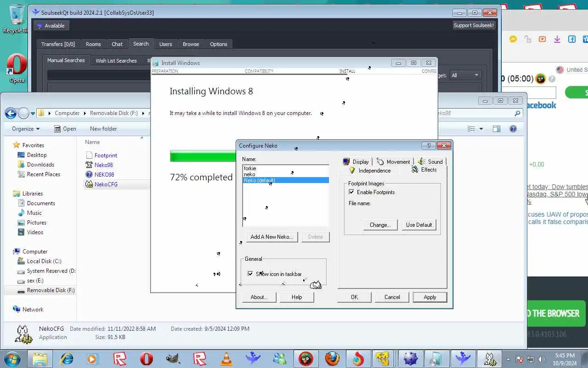Open VLC media player from taskbar
Image resolution: width=588 pixels, height=368 pixels.
226,359
